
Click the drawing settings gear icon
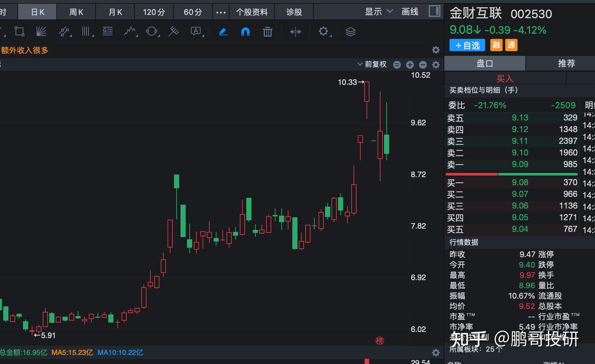[x=324, y=31]
